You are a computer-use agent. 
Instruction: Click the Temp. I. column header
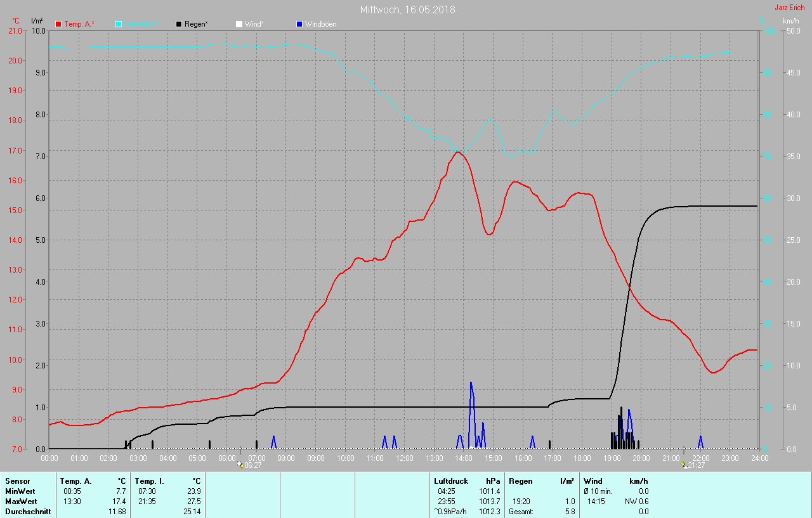(150, 481)
